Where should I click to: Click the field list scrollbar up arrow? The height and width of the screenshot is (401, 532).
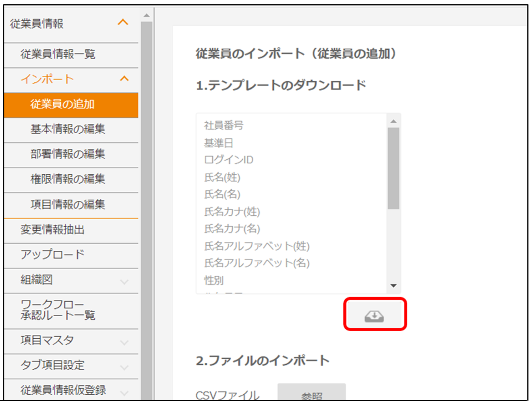coord(393,121)
